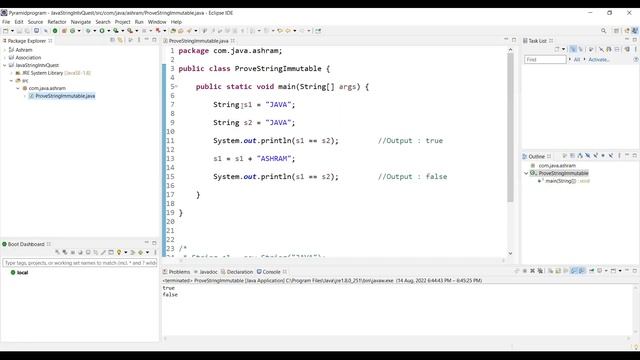This screenshot has width=640, height=360.
Task: Select the Association project in Package Explorer
Action: [28, 58]
